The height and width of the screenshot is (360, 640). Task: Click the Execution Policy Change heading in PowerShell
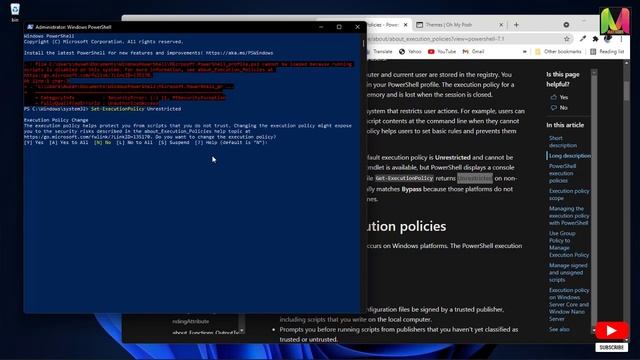tap(56, 120)
